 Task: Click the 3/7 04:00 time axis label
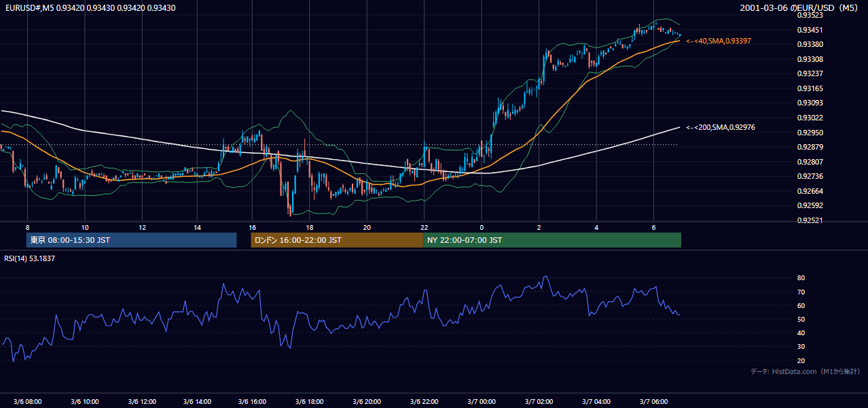(596, 402)
